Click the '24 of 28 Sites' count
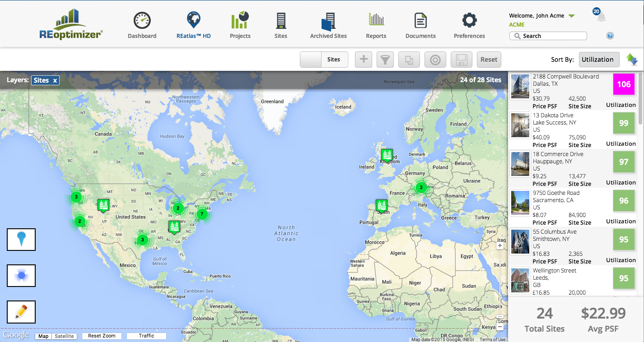The image size is (644, 342). (481, 80)
